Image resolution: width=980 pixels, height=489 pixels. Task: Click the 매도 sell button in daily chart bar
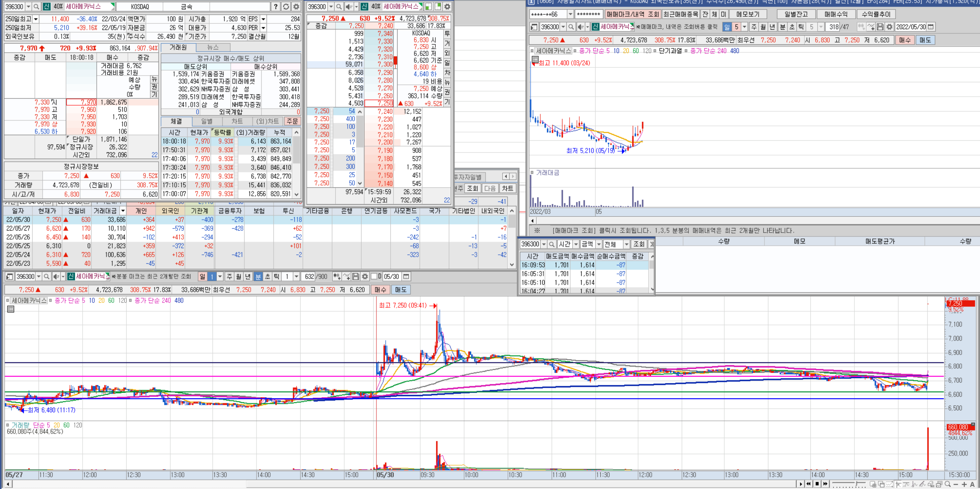[x=925, y=40]
